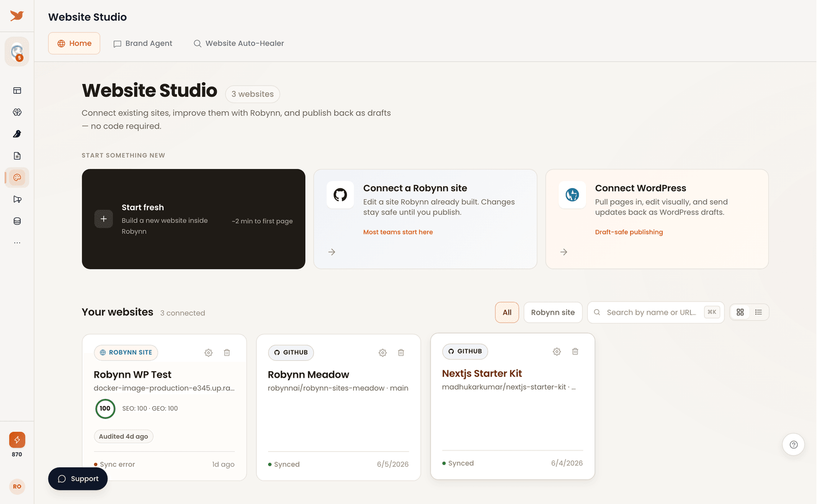Click the Most teams start here link
Viewport: 825px width, 504px height.
pyautogui.click(x=398, y=232)
